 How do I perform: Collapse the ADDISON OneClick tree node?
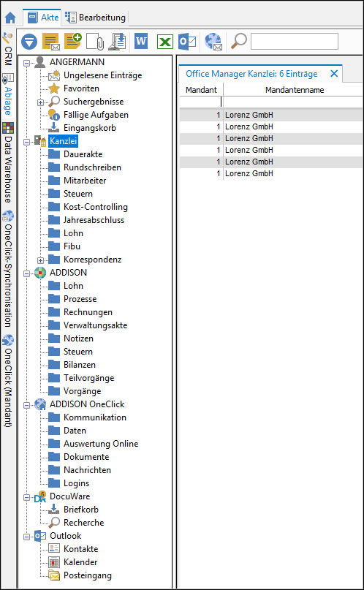pos(26,405)
